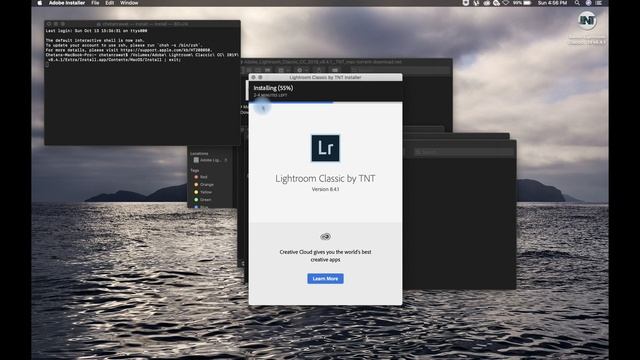Click the battery status icon

click(527, 3)
